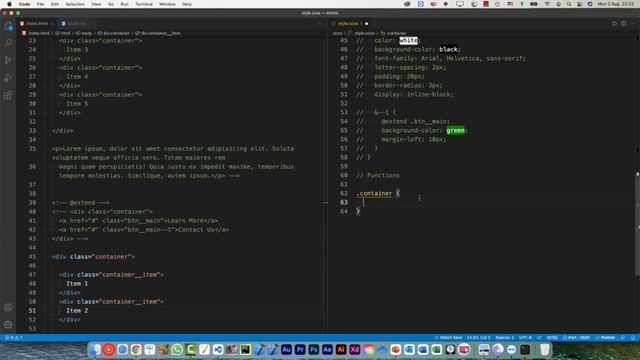The height and width of the screenshot is (360, 640).
Task: Click the right editor vertical scrollbar
Action: [638, 224]
